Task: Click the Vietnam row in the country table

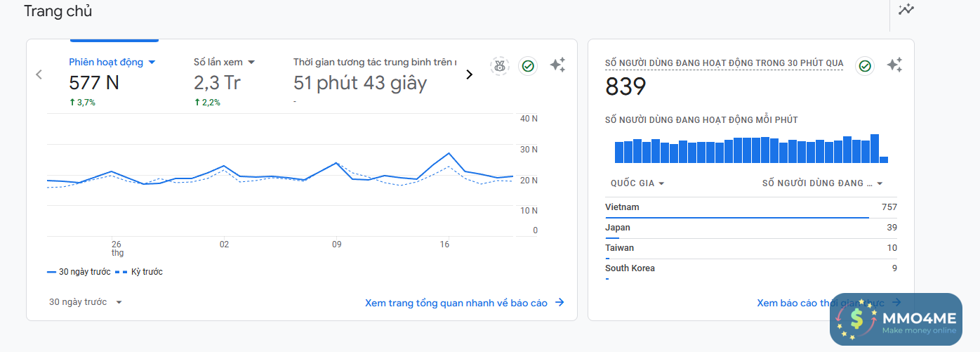Action: [x=750, y=207]
